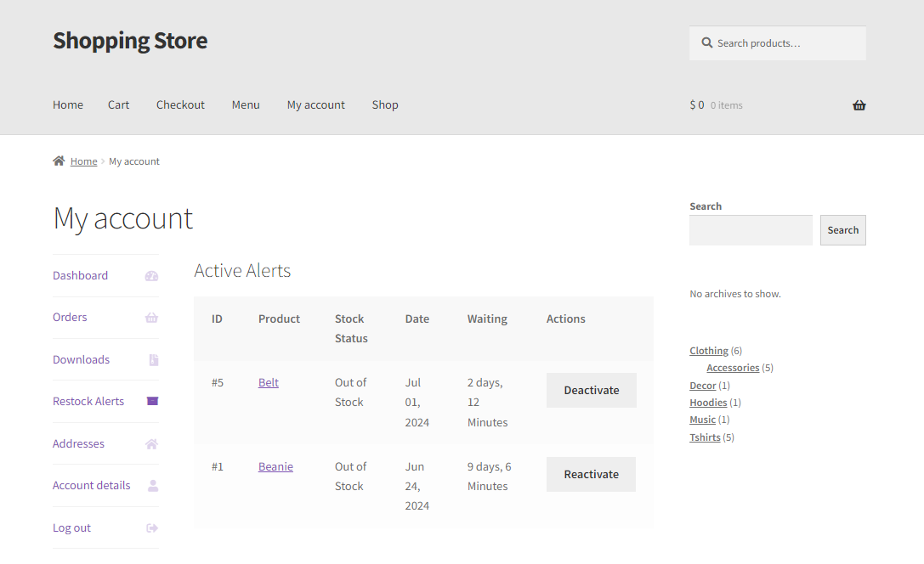This screenshot has width=924, height=564.
Task: Browse the Accessories subcategory
Action: pos(733,368)
